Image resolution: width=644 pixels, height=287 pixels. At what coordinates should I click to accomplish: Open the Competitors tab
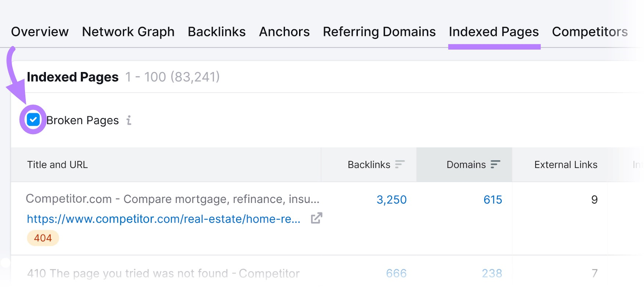pyautogui.click(x=590, y=31)
